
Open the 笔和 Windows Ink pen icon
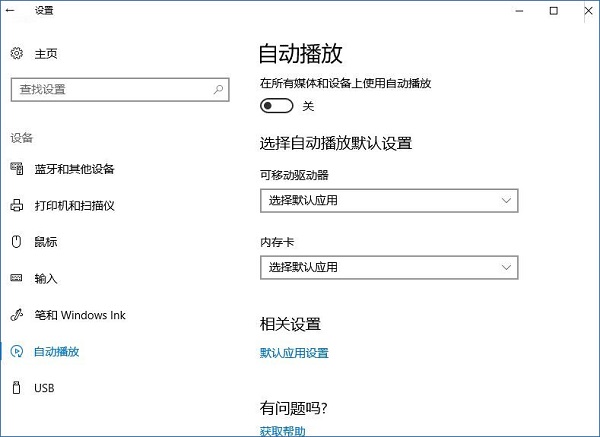tap(16, 315)
